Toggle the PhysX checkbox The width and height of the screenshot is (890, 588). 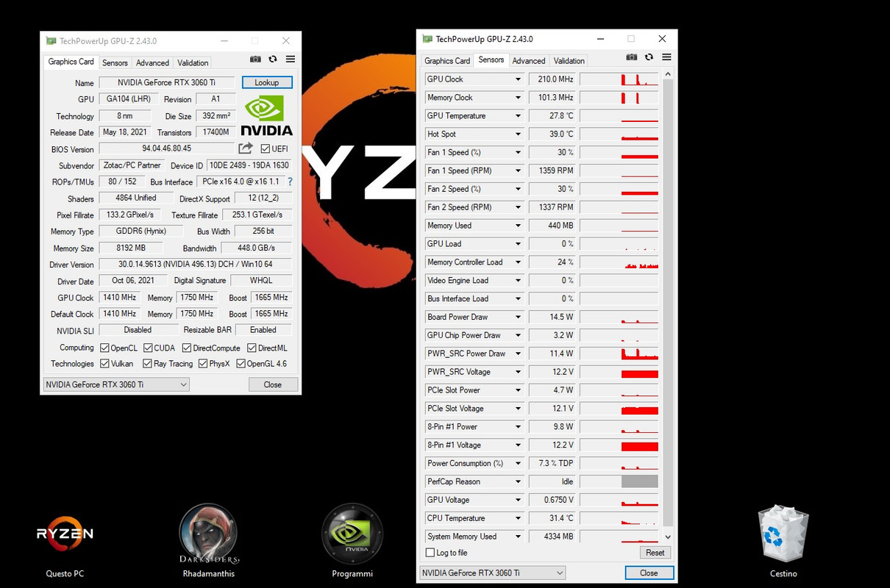pos(202,364)
